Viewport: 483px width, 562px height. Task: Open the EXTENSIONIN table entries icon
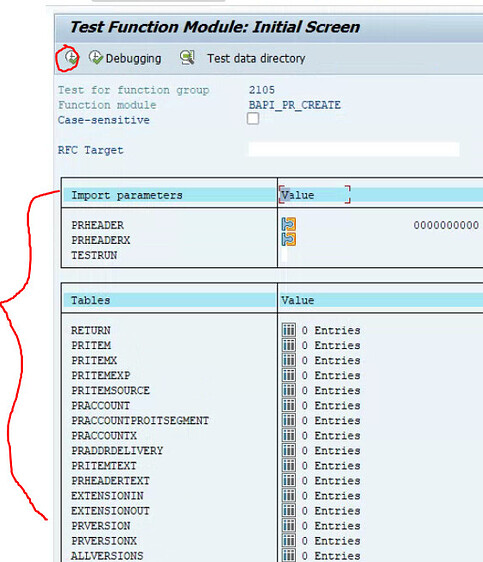tap(289, 495)
